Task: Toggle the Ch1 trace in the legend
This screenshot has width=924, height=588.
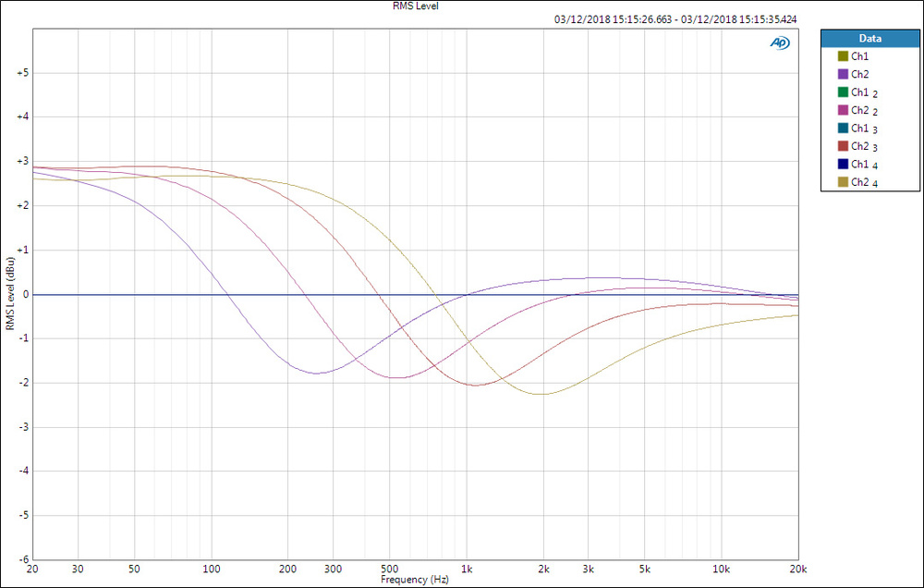Action: click(x=857, y=55)
